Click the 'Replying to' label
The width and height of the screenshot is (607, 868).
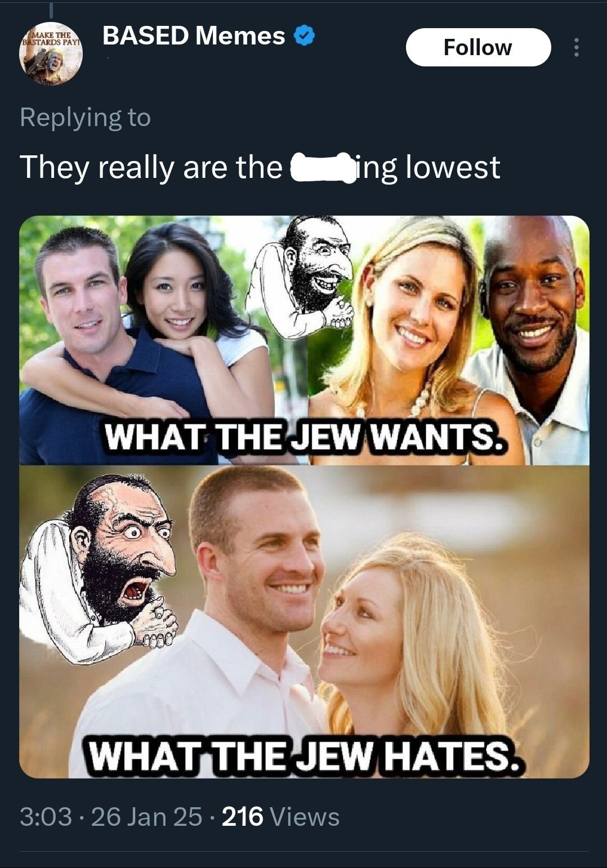tap(85, 117)
